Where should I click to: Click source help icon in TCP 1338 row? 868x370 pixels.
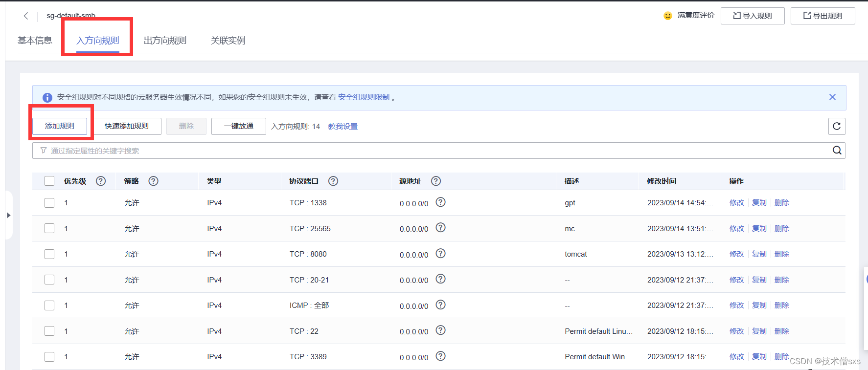point(440,202)
